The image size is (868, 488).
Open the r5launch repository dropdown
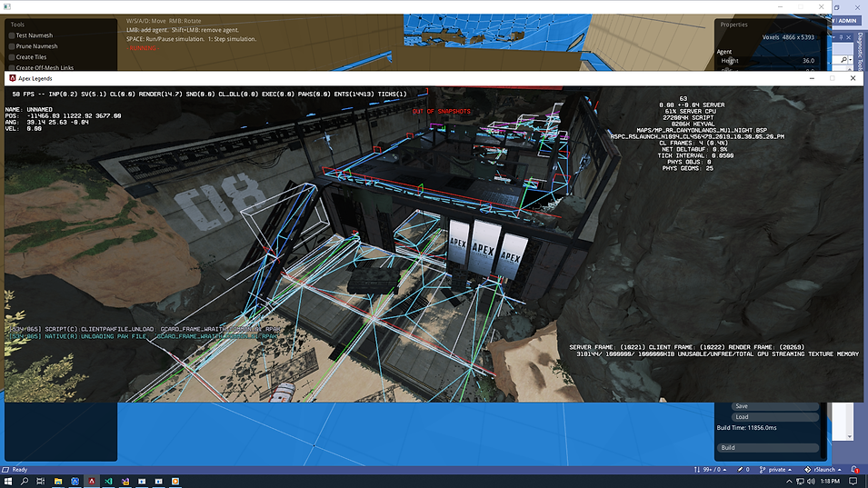tap(823, 469)
